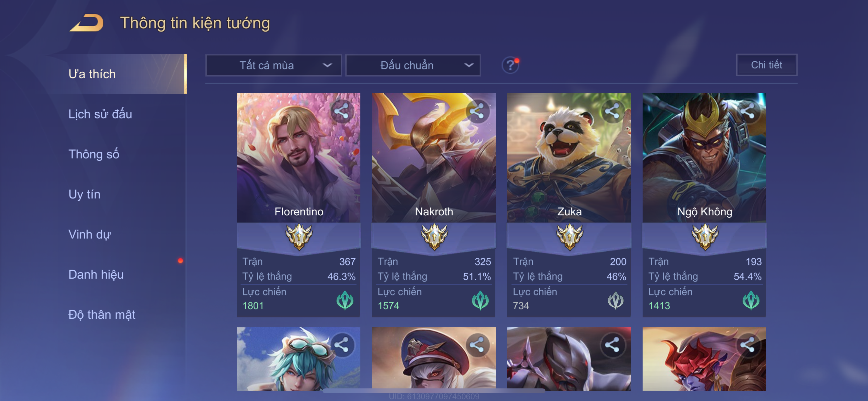868x401 pixels.
Task: Tap Nakroth's mastery badge icon
Action: pyautogui.click(x=434, y=237)
